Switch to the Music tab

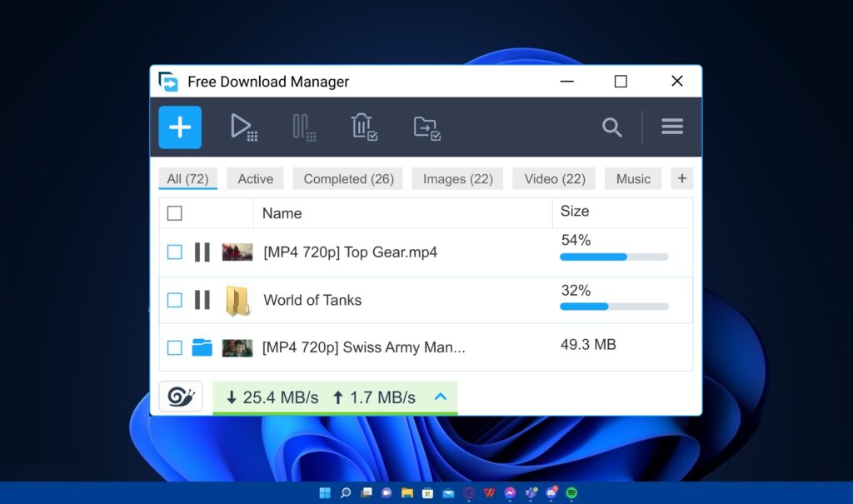633,178
